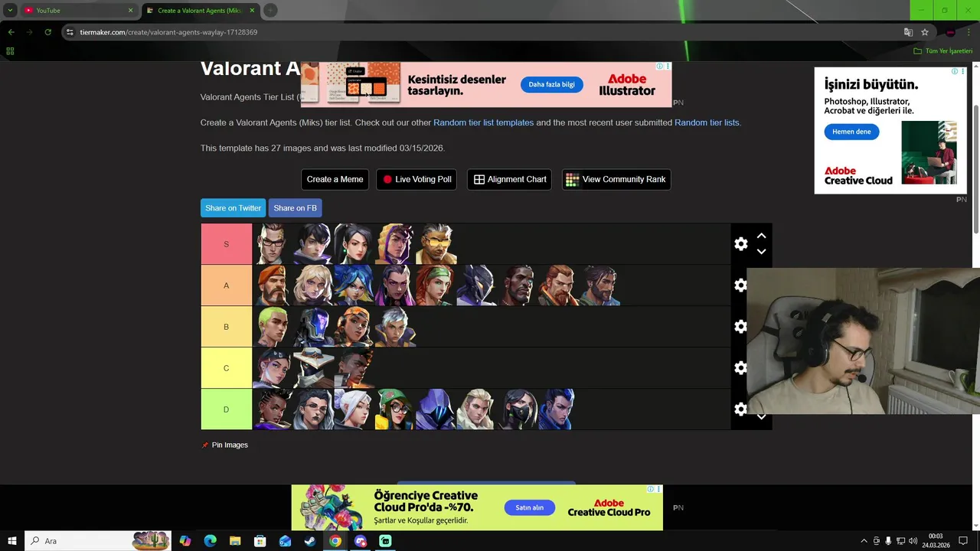Select the Create a Valorant Agents tab
980x551 pixels.
point(201,11)
